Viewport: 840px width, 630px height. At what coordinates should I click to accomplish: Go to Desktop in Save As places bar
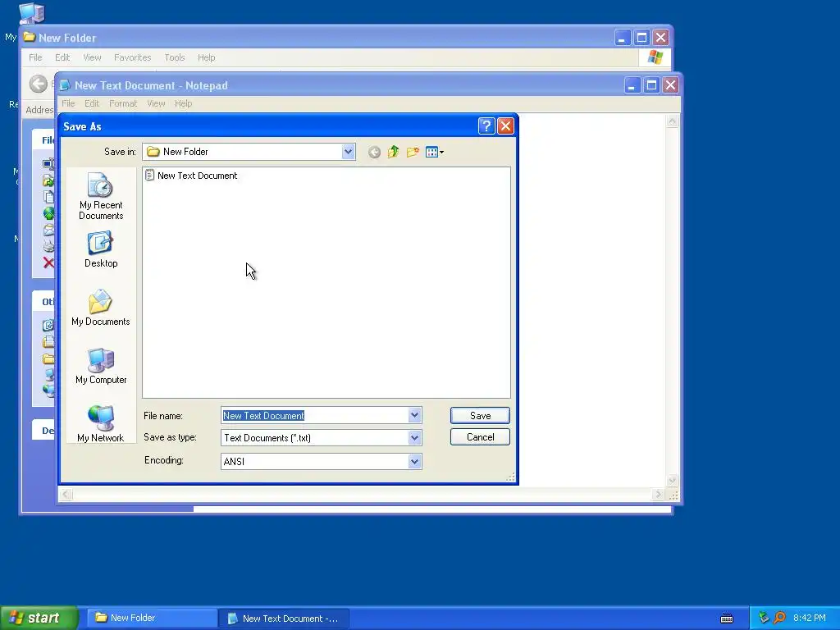tap(101, 249)
